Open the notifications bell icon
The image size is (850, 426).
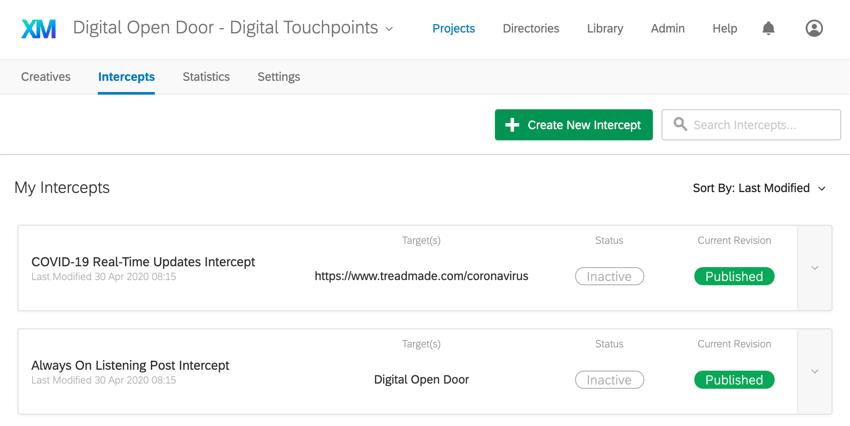[x=768, y=28]
